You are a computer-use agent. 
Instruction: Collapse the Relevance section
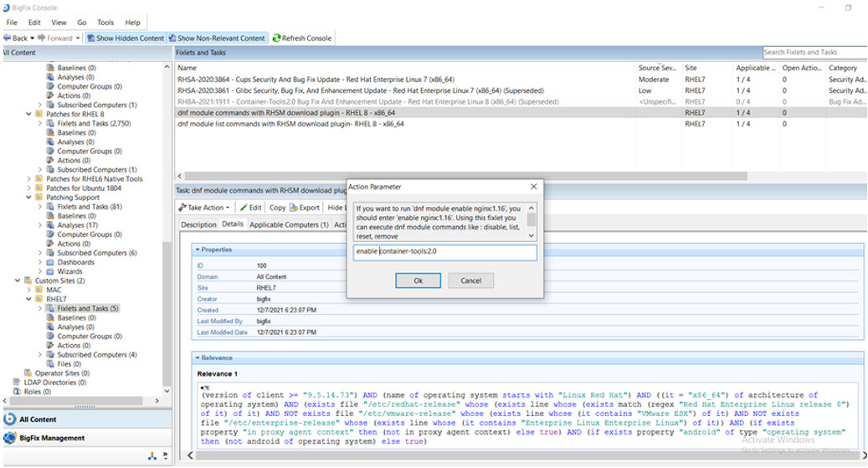(x=197, y=357)
